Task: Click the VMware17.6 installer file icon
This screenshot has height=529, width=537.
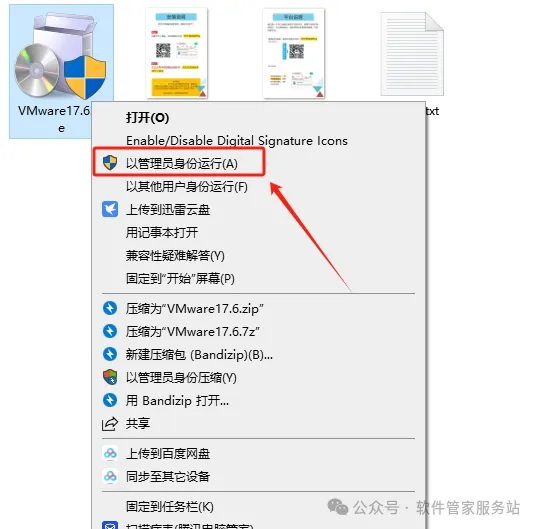Action: click(61, 56)
